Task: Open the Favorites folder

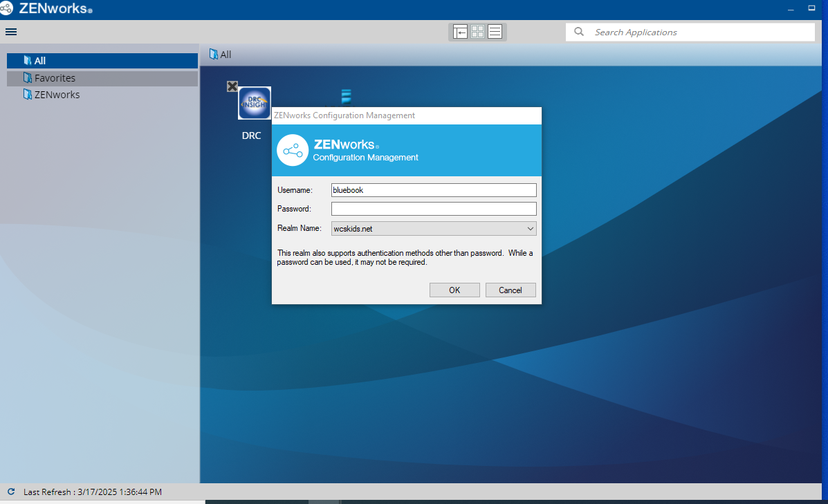Action: click(55, 78)
